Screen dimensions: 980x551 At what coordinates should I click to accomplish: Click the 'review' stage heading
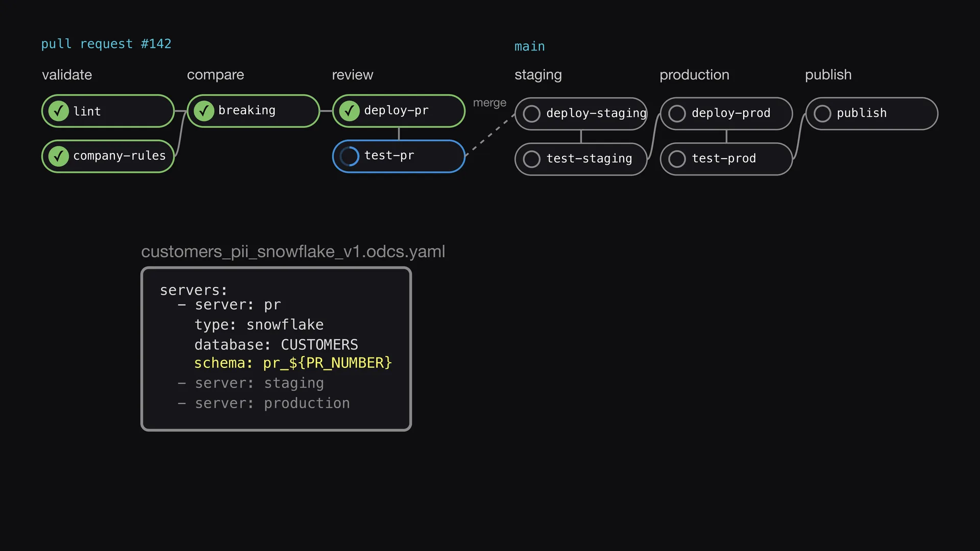352,75
